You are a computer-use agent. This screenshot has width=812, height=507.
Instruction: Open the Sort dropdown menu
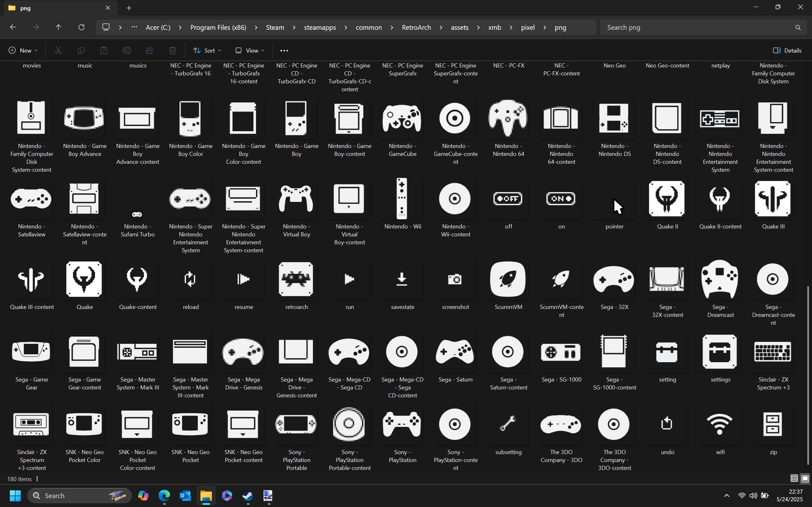[x=207, y=50]
